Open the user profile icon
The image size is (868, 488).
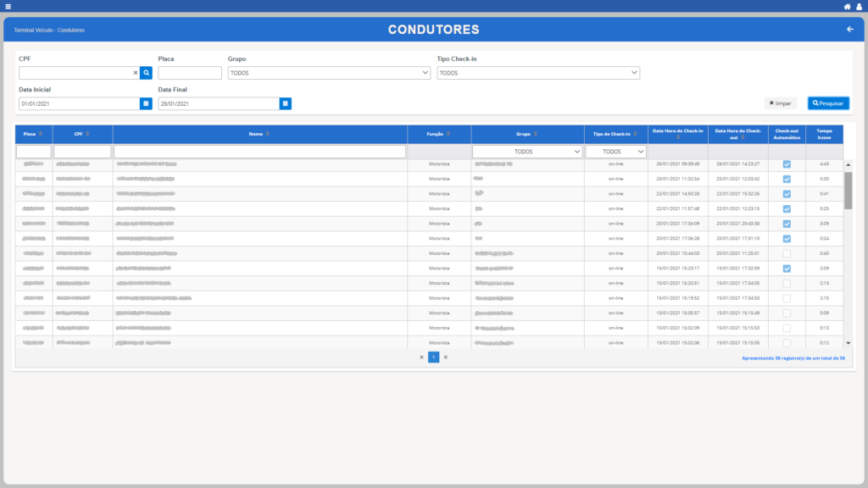pos(860,6)
